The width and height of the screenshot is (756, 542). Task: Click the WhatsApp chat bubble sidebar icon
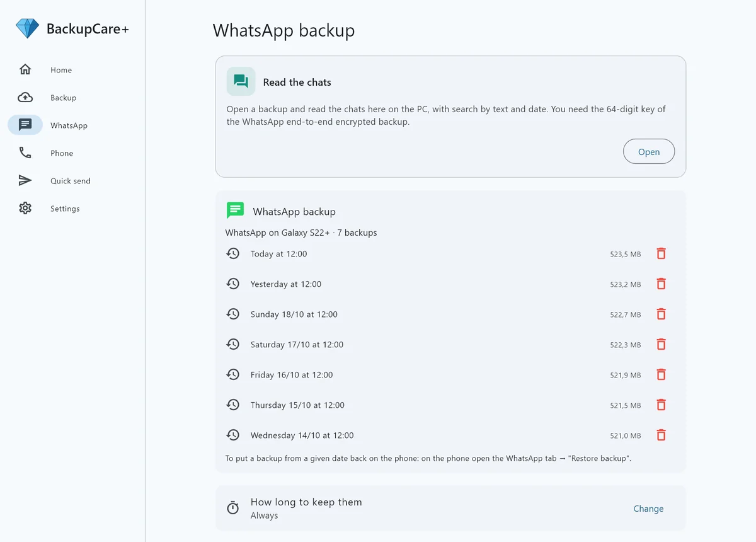[25, 125]
